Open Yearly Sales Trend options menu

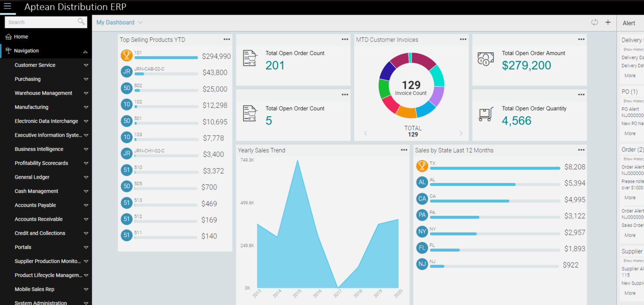click(404, 150)
